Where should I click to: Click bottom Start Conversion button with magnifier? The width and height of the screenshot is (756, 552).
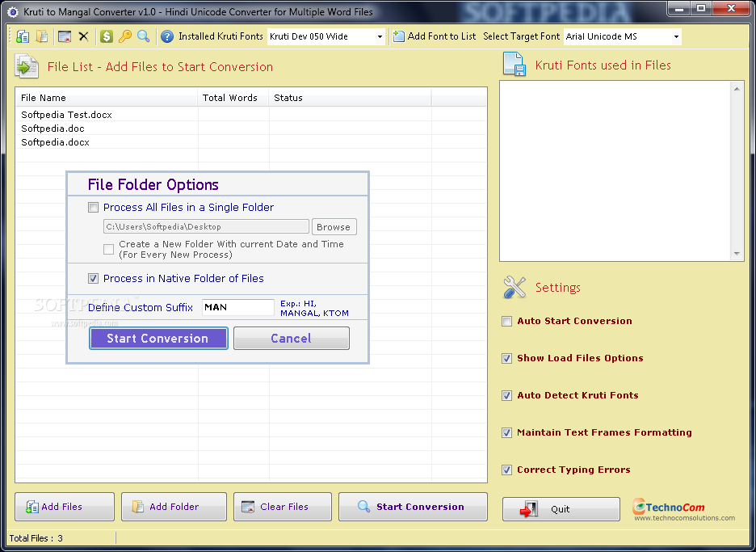point(414,507)
